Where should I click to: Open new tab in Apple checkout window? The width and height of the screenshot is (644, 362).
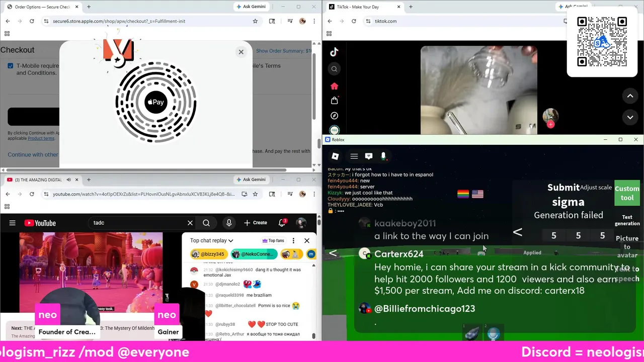[89, 7]
